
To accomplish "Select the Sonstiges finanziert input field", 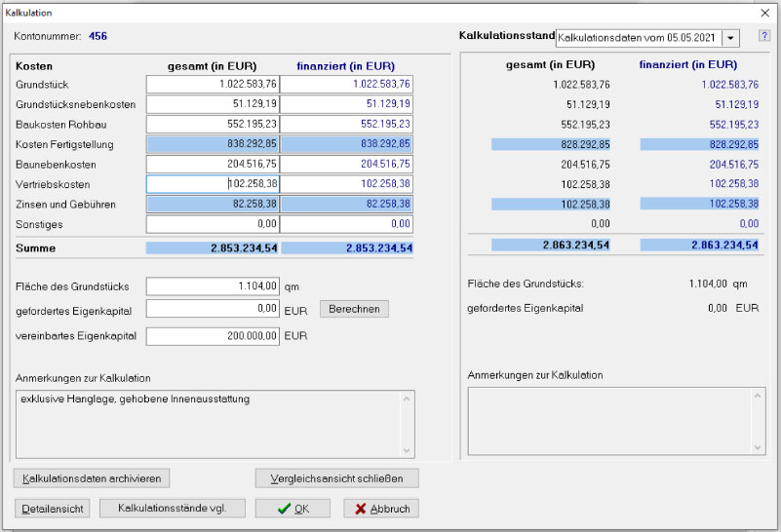I will pyautogui.click(x=348, y=223).
